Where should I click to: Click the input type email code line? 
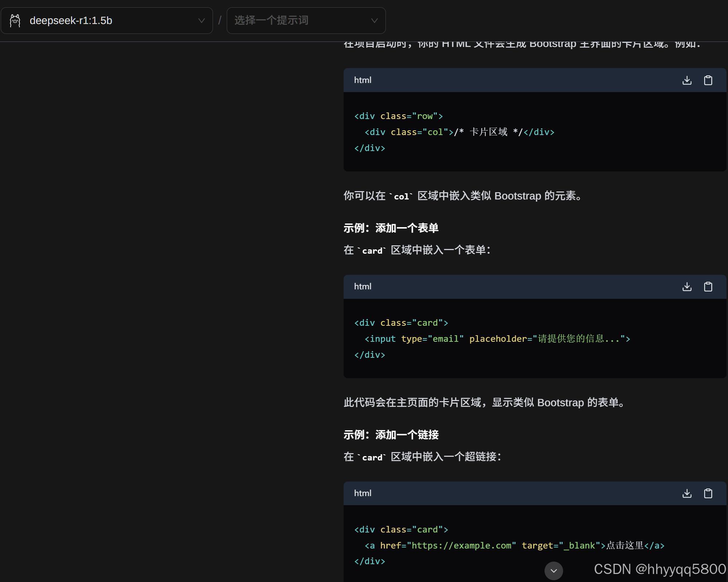(x=497, y=339)
